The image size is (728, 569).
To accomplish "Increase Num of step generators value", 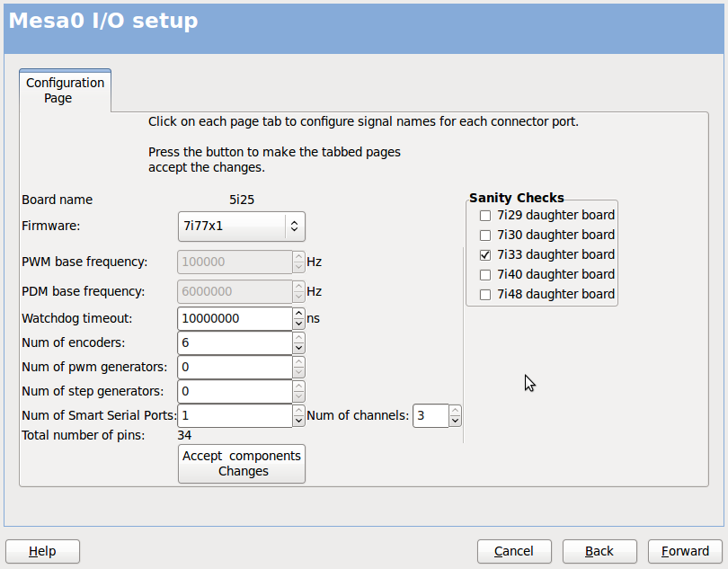I will coord(298,386).
